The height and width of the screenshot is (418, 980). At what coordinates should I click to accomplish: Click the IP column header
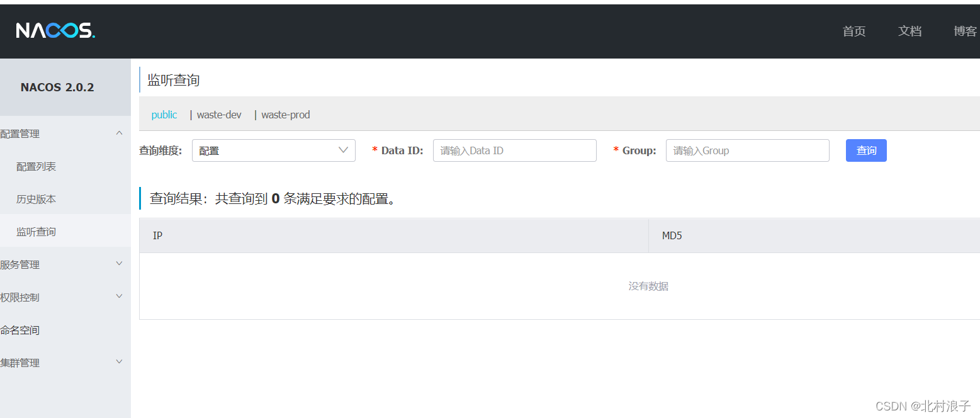(x=394, y=236)
